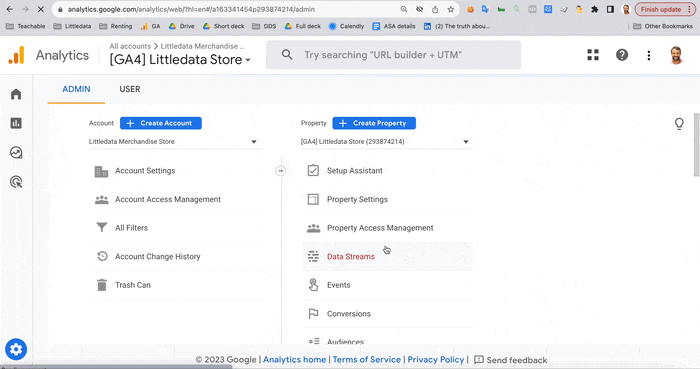700x369 pixels.
Task: Click the All Filters funnel icon
Action: pos(102,228)
